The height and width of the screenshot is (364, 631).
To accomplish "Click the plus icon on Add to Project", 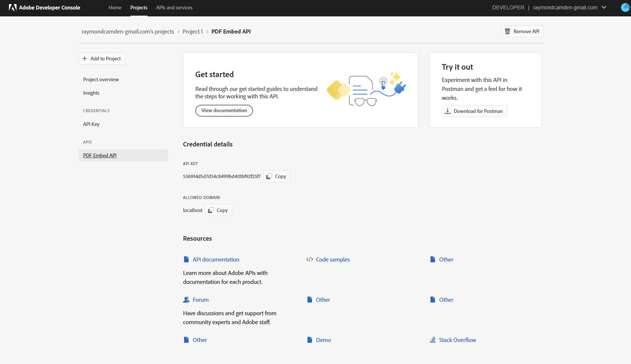I will (x=85, y=58).
